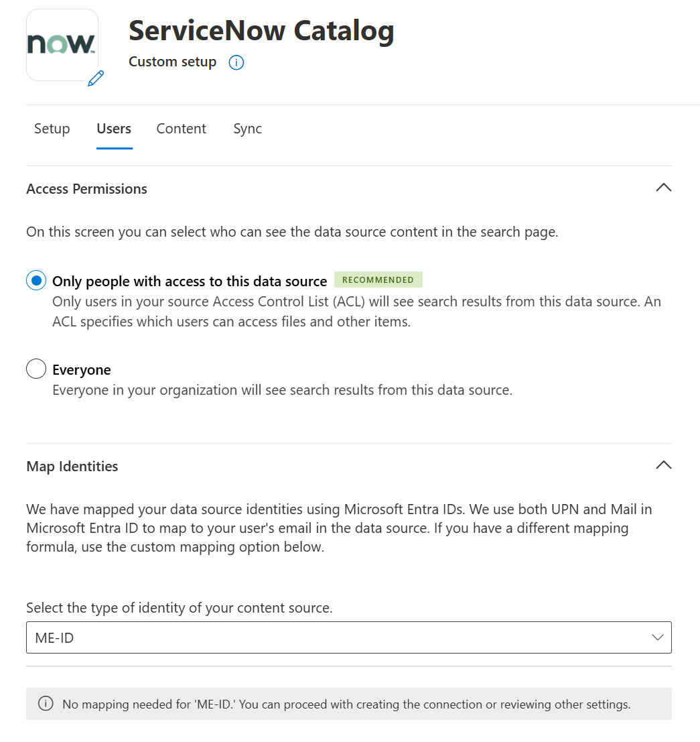Collapse the Access Permissions section
This screenshot has width=700, height=742.
664,188
